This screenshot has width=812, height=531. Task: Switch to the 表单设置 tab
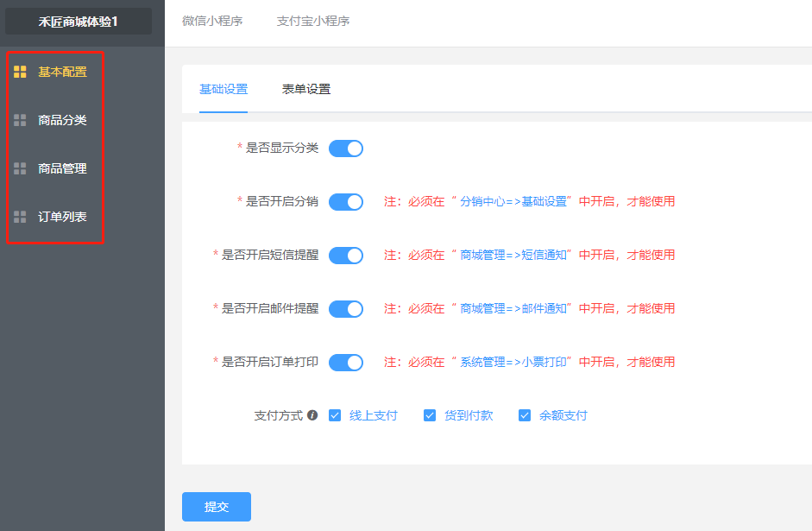pos(306,89)
